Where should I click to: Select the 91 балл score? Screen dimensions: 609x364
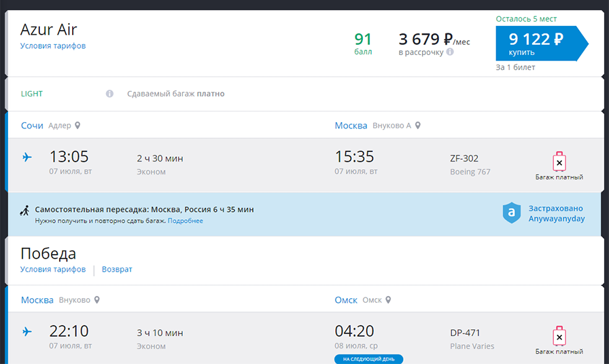point(363,43)
